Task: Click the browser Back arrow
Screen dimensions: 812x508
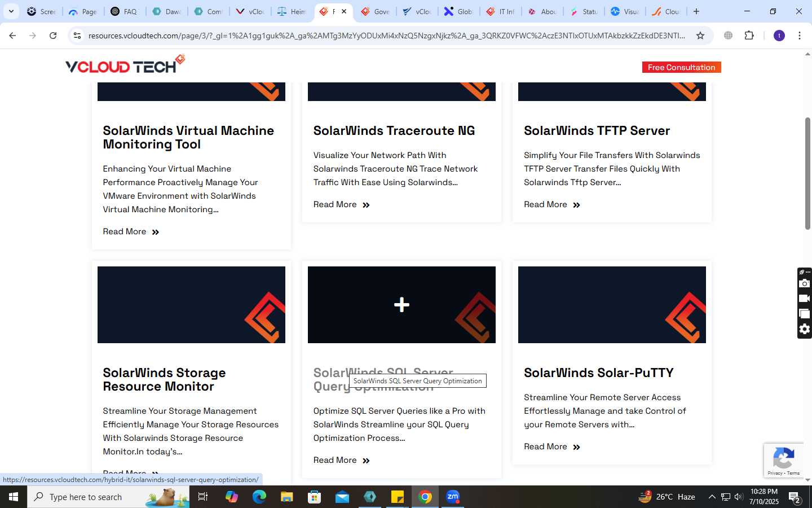Action: click(x=12, y=36)
